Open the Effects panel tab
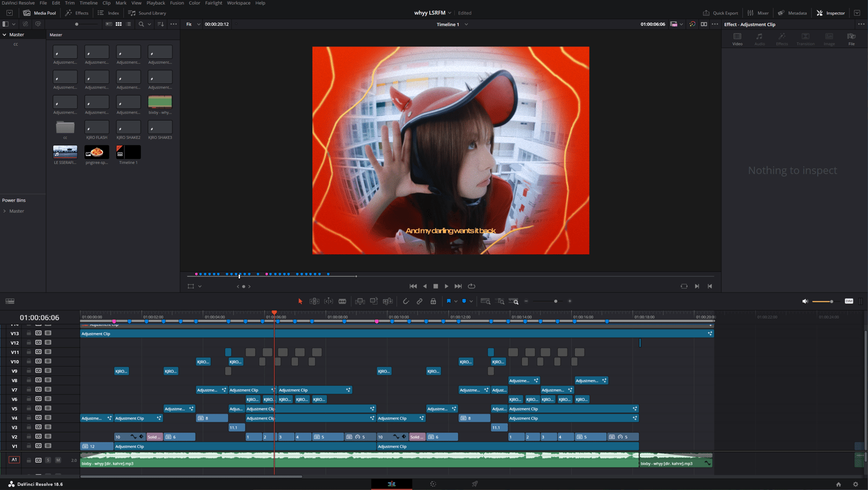 coord(77,13)
